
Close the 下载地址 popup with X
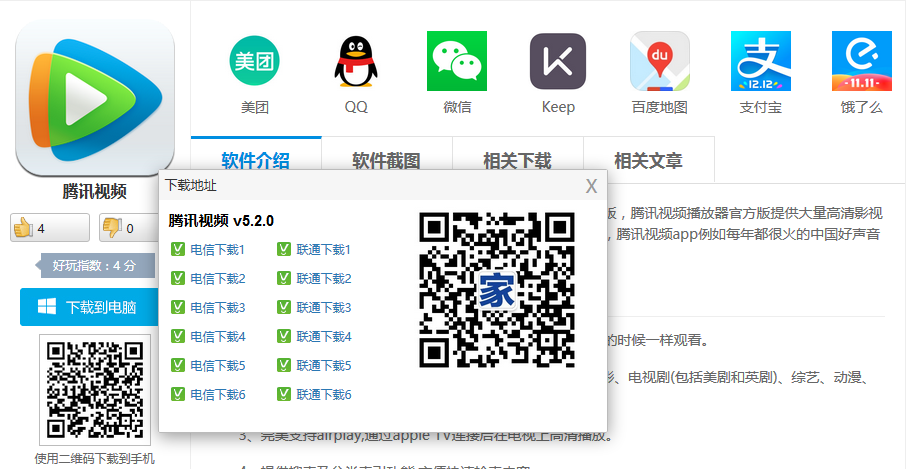coord(591,186)
